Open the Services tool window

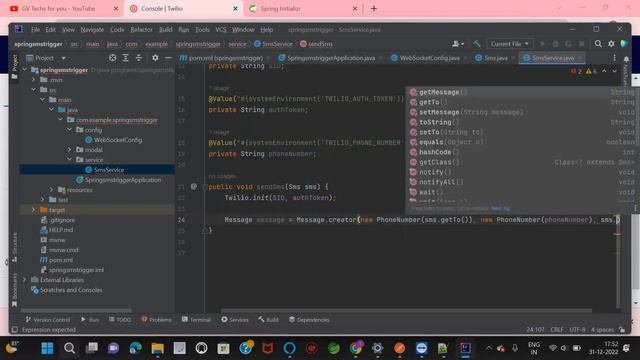[x=235, y=320]
